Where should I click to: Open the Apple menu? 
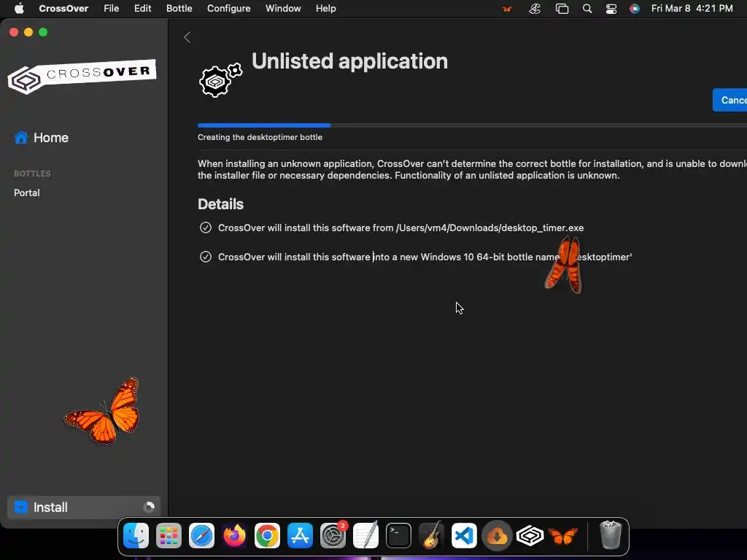click(19, 9)
